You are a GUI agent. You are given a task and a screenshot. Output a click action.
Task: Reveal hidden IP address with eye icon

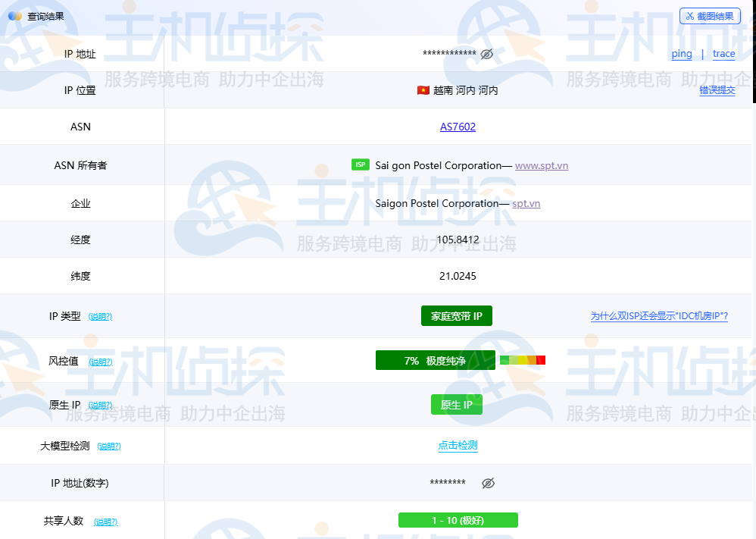pyautogui.click(x=487, y=54)
